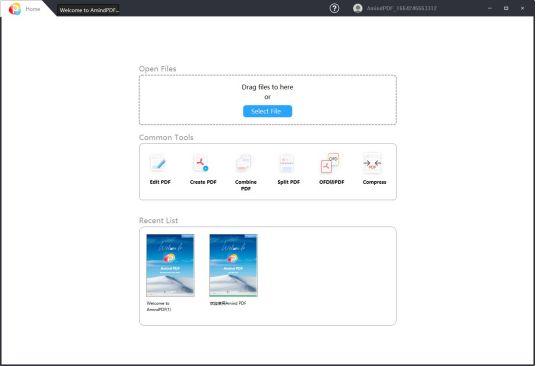The image size is (536, 366).
Task: Open the Combine PDF tool icon
Action: 244,163
